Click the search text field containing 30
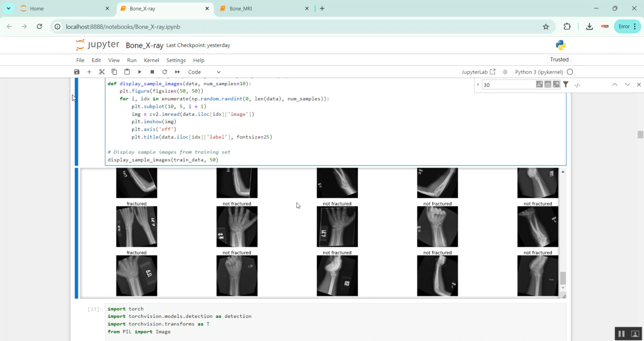 click(x=508, y=85)
